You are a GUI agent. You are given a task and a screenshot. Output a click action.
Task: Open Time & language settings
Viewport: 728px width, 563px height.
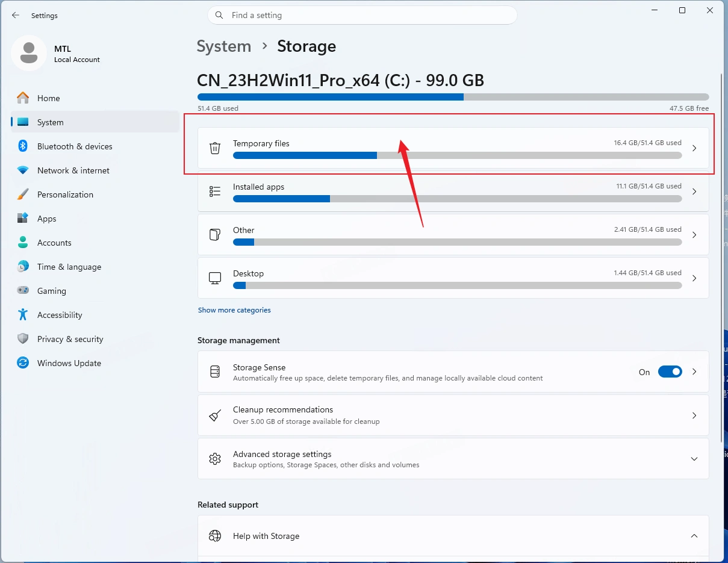(95, 267)
